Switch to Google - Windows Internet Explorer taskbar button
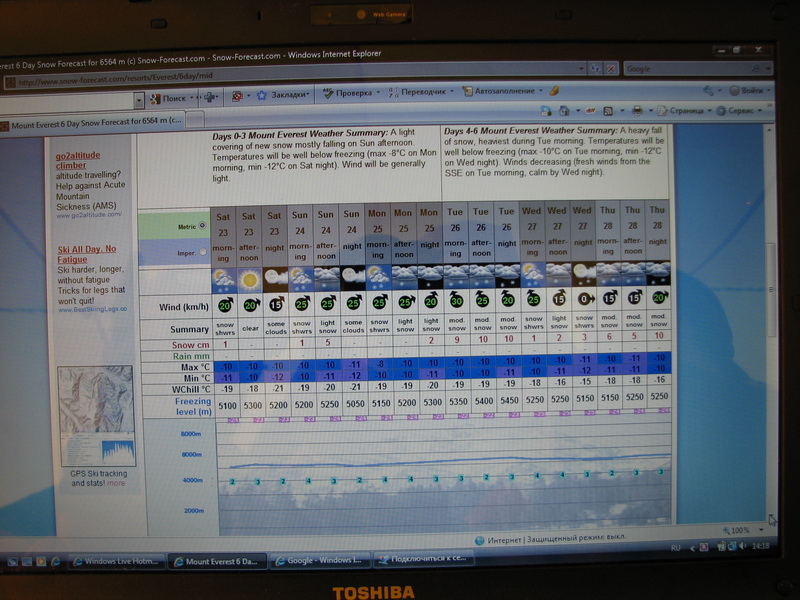 pyautogui.click(x=319, y=560)
